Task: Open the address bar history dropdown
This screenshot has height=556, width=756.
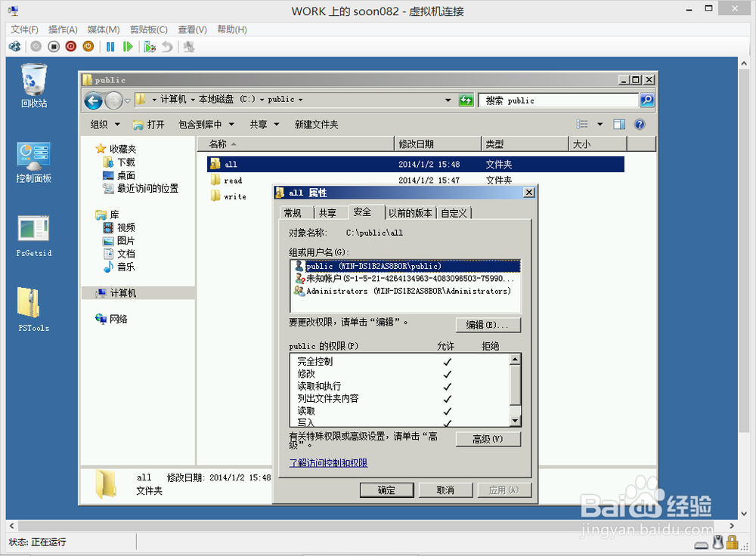Action: [448, 100]
